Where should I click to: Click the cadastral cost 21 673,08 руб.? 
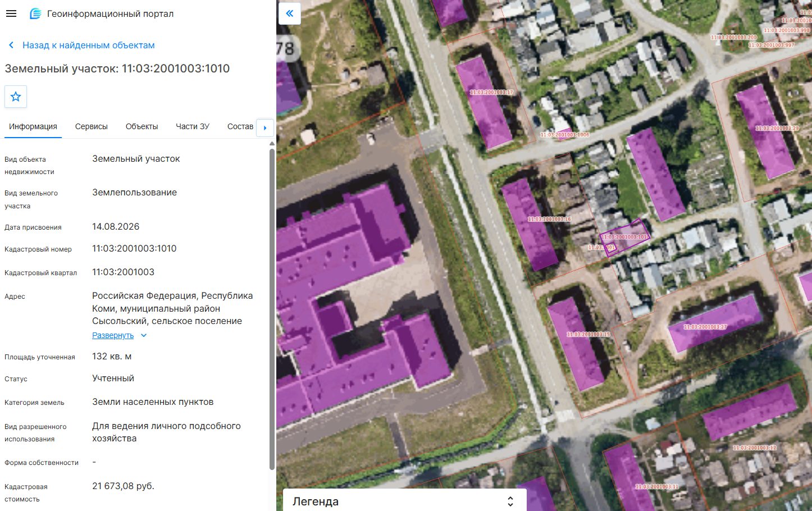pos(123,486)
